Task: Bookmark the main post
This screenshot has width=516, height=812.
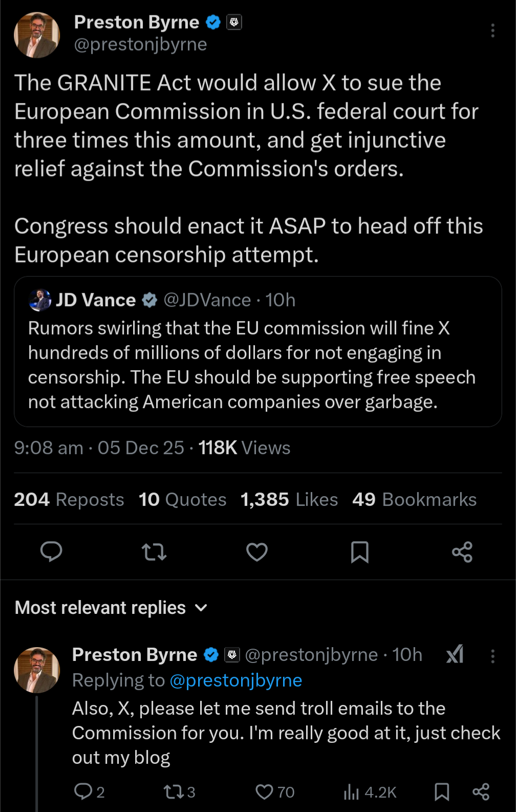Action: click(x=360, y=552)
